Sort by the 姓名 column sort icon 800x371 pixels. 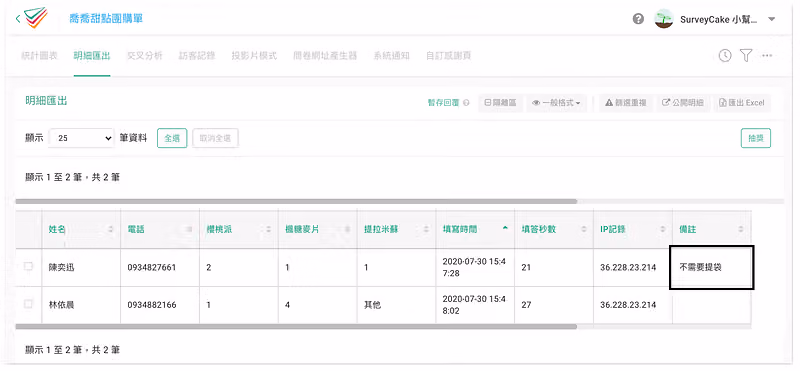click(x=111, y=230)
